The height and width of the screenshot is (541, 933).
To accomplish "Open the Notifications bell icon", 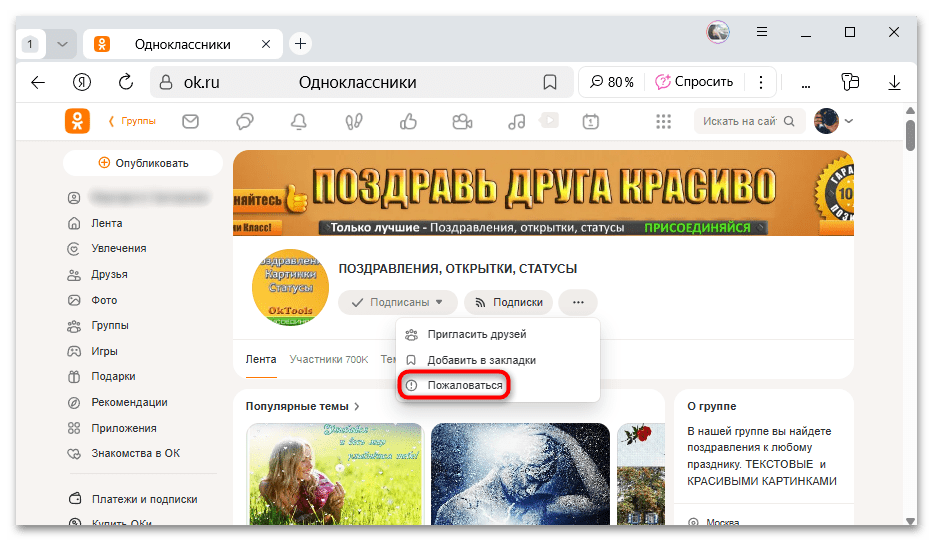I will pyautogui.click(x=299, y=121).
